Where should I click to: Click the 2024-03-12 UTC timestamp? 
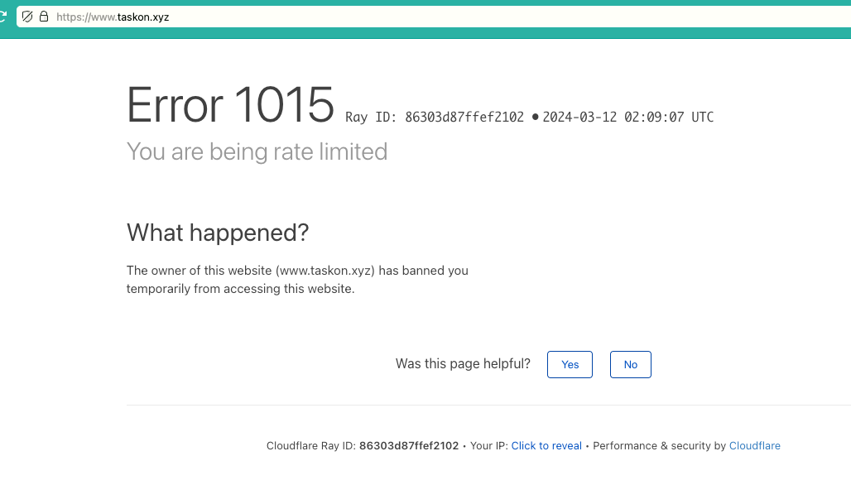click(x=627, y=118)
